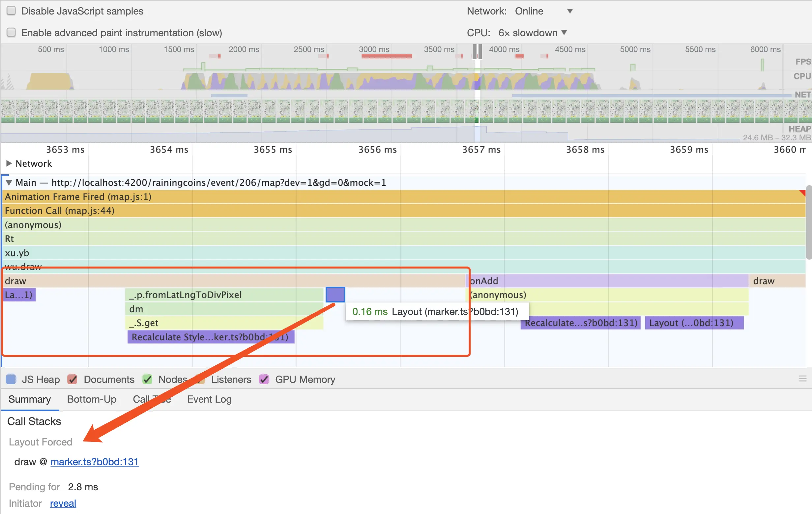812x514 pixels.
Task: Toggle advanced paint instrumentation checkbox
Action: (x=11, y=32)
